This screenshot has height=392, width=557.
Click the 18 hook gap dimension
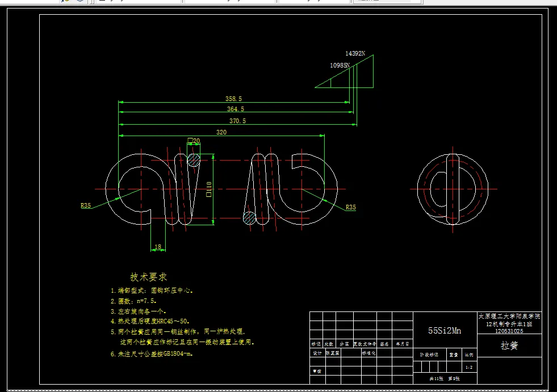pyautogui.click(x=158, y=246)
